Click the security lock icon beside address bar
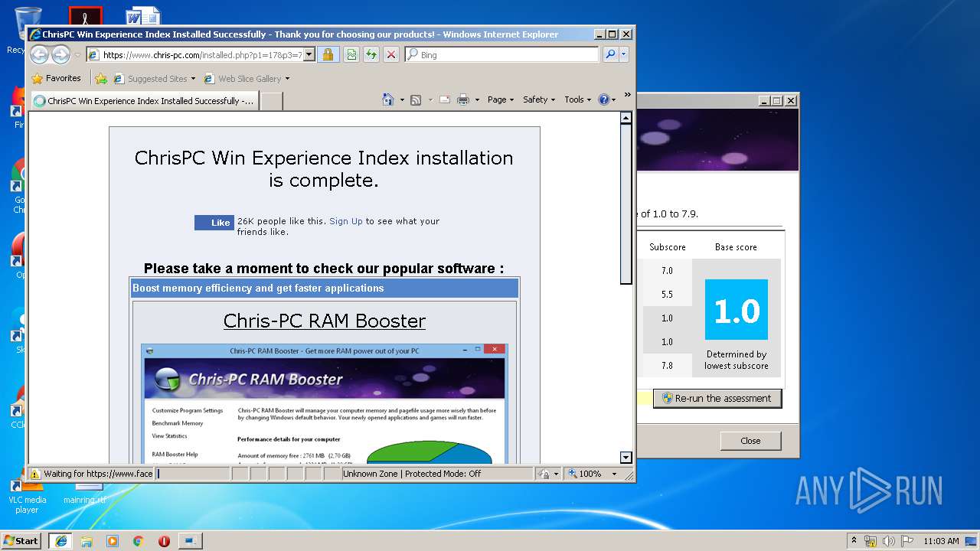Screen dimensions: 980x551 [x=328, y=54]
